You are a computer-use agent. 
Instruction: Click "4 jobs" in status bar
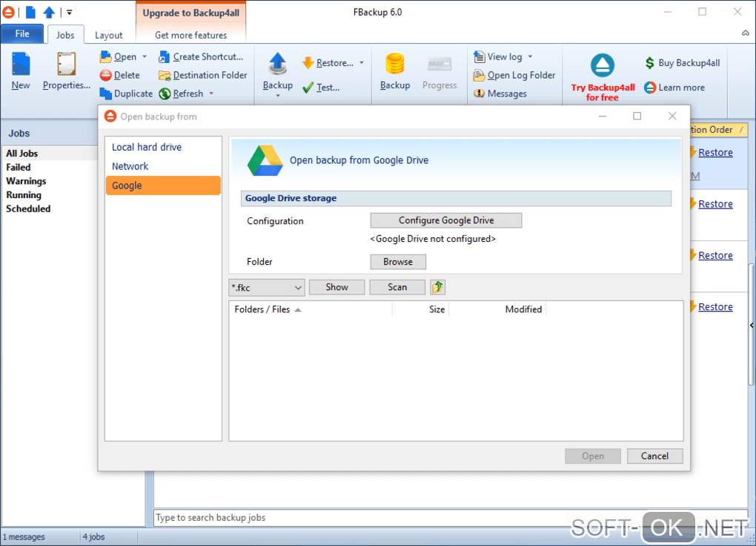(93, 537)
